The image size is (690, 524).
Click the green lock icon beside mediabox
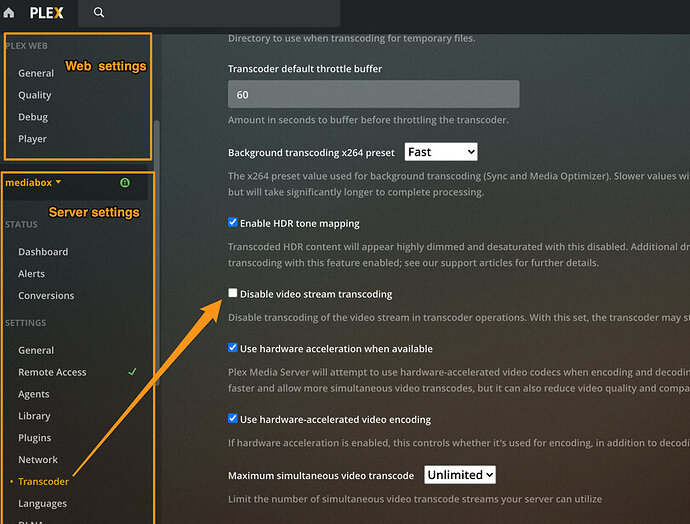(125, 183)
